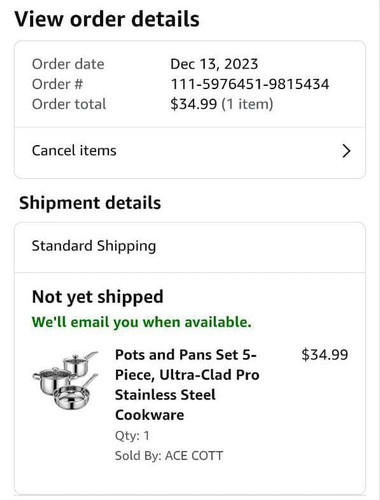Select the Order total label
This screenshot has height=500, width=380.
(x=69, y=104)
